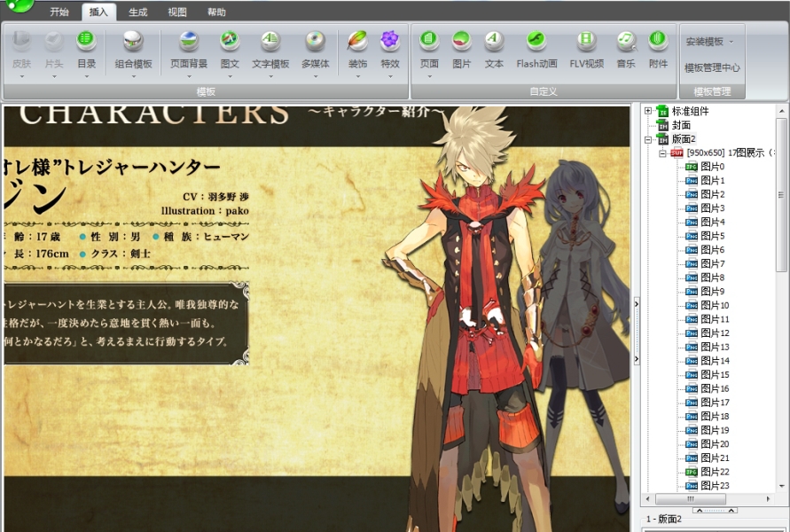The width and height of the screenshot is (790, 532).
Task: Select the 文字模板 text template icon
Action: coord(270,41)
